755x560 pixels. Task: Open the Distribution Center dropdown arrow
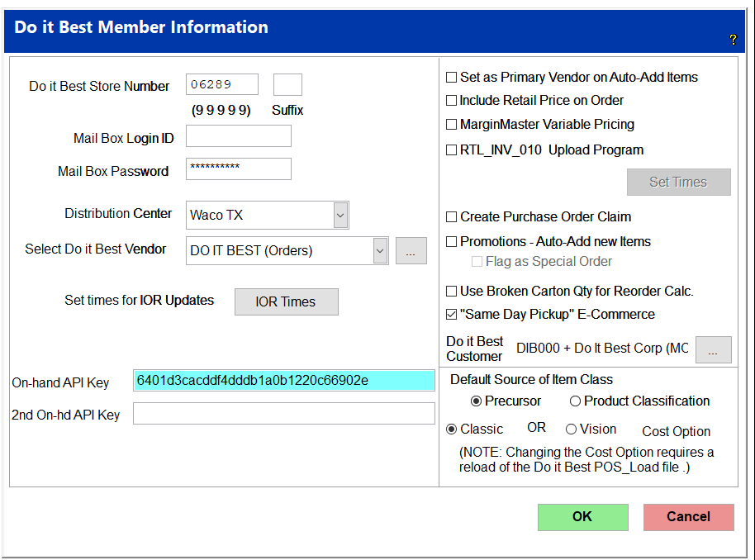[x=340, y=215]
